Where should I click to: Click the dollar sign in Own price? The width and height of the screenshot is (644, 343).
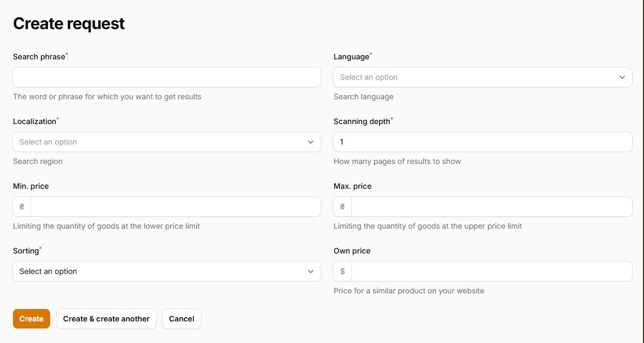pos(343,271)
